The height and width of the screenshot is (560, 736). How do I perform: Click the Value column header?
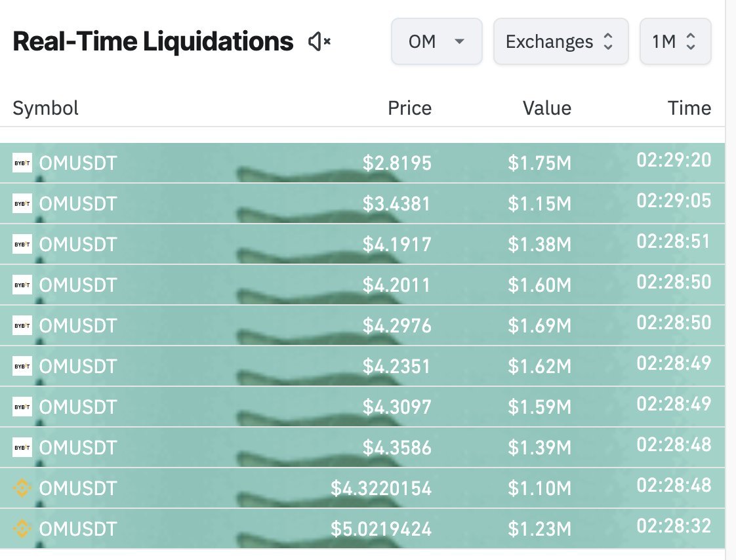[546, 108]
